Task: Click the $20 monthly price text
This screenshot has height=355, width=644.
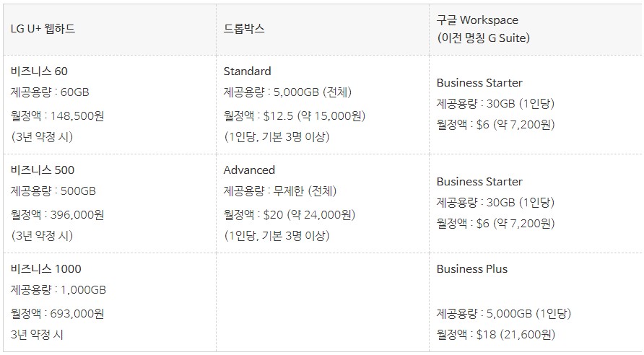Action: 273,214
